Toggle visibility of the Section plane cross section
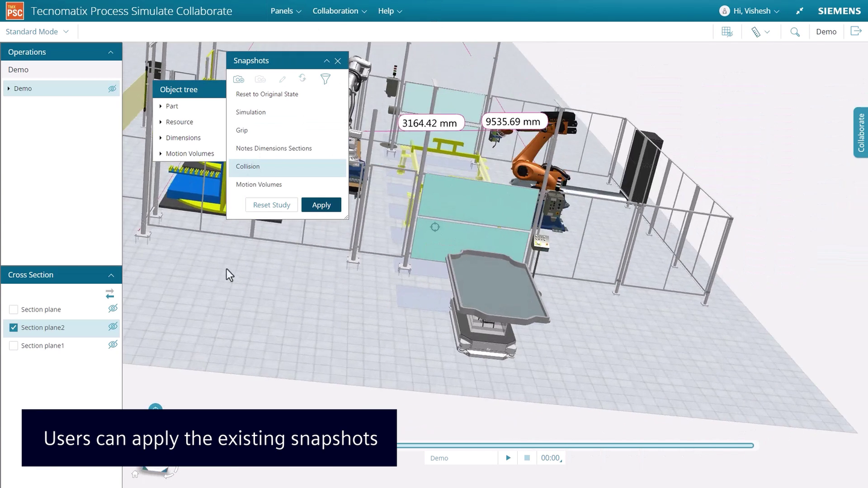The image size is (868, 488). point(113,308)
